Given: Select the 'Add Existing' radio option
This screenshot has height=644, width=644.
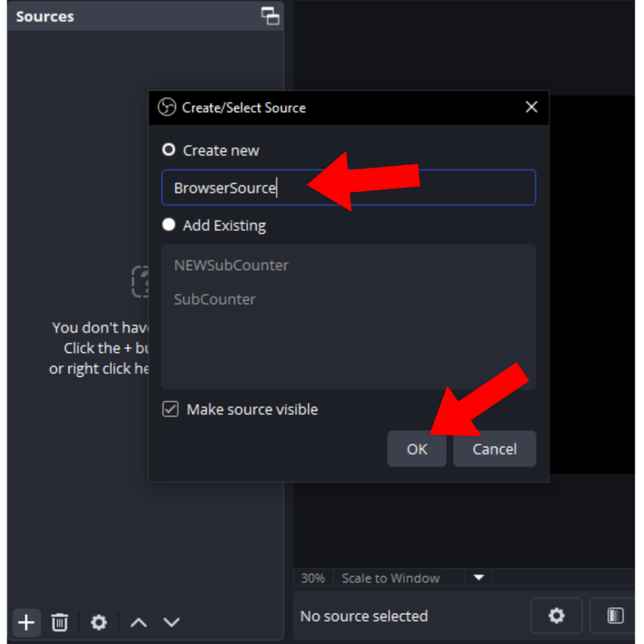Looking at the screenshot, I should point(169,225).
